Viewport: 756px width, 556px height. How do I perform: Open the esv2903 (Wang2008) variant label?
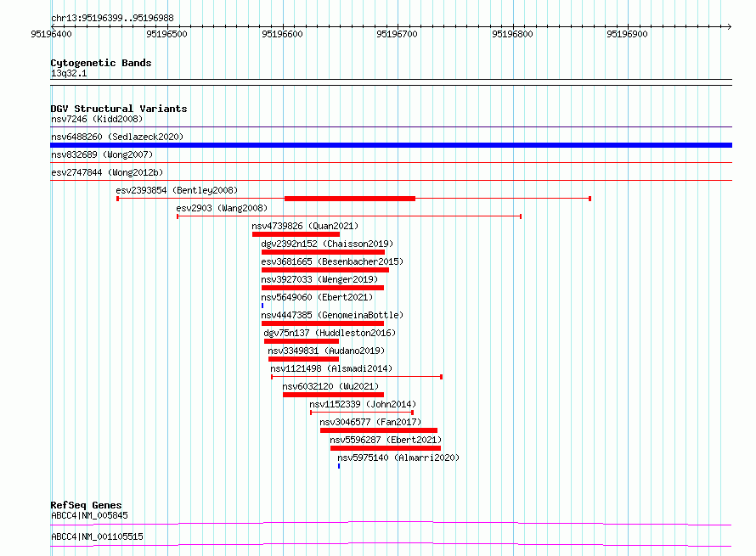[x=222, y=208]
